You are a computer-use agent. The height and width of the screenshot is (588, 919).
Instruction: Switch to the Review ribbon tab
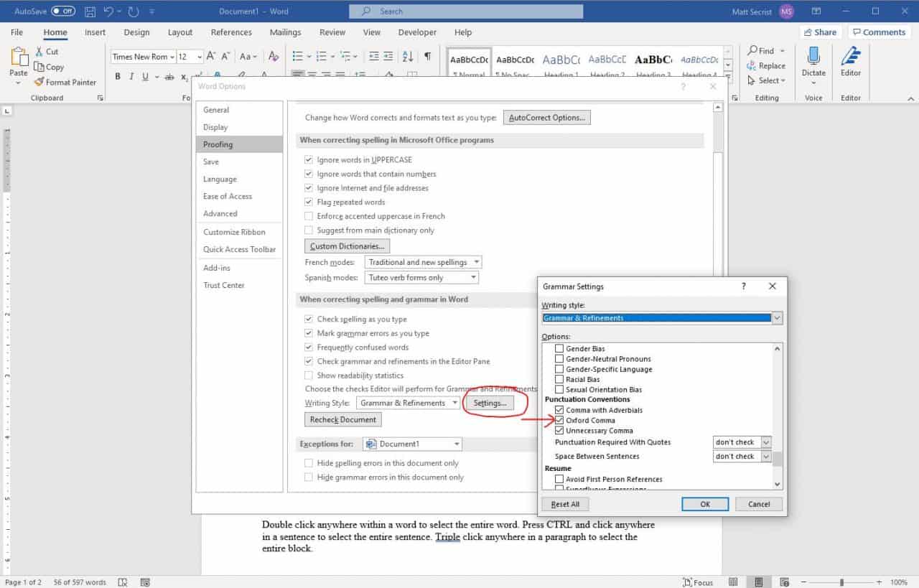coord(332,32)
